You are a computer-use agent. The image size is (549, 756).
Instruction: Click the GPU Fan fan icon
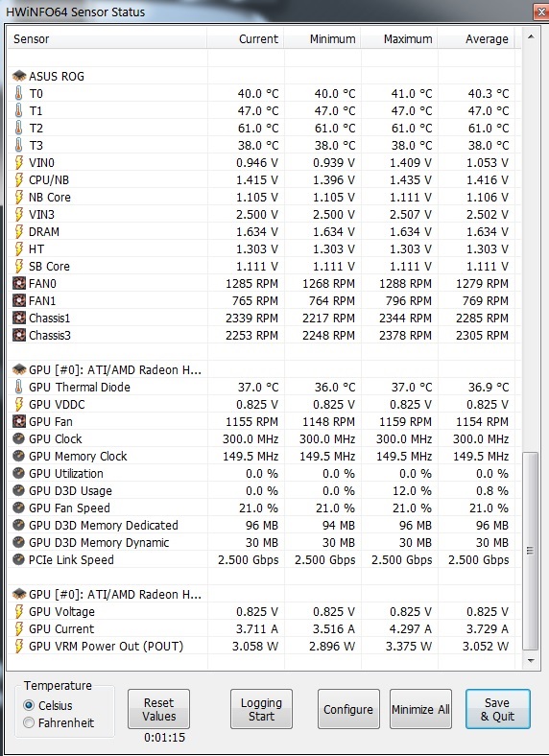(x=19, y=422)
